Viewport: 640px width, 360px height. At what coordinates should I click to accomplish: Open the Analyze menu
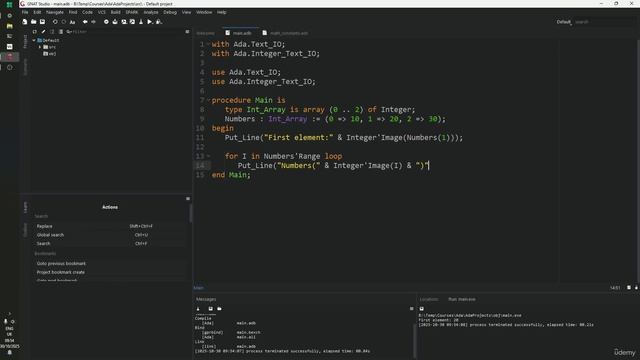point(151,12)
